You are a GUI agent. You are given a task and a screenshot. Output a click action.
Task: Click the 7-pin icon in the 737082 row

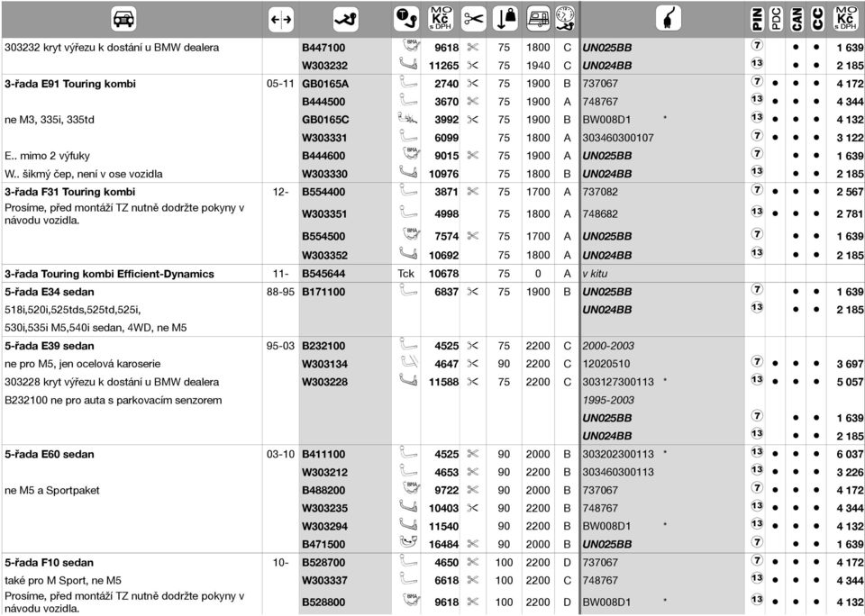coord(757,190)
